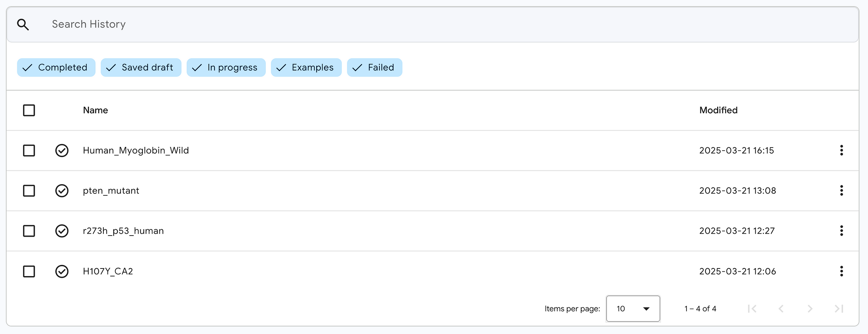Click the search magnifier icon
Viewport: 868px width, 334px height.
pyautogui.click(x=23, y=25)
